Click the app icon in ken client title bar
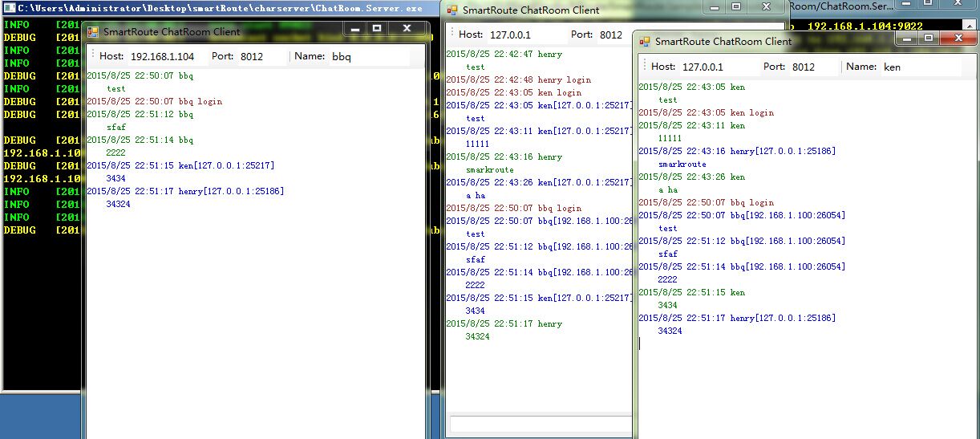Viewport: 980px width, 439px height. pyautogui.click(x=644, y=41)
